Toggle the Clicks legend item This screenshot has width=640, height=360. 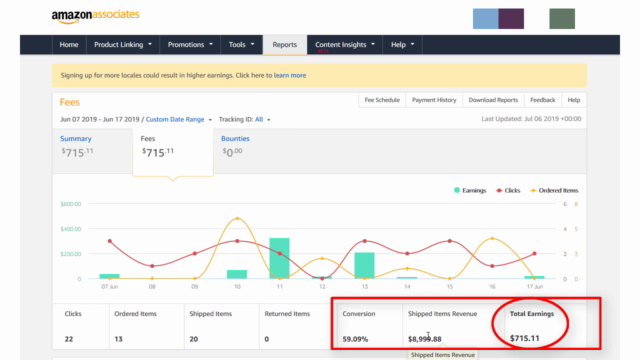click(508, 190)
